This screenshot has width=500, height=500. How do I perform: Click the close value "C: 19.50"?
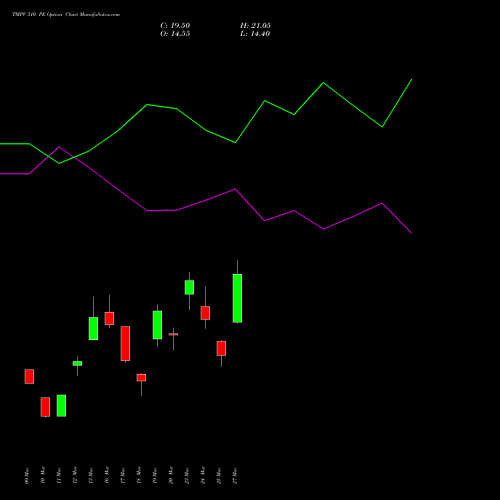175,26
